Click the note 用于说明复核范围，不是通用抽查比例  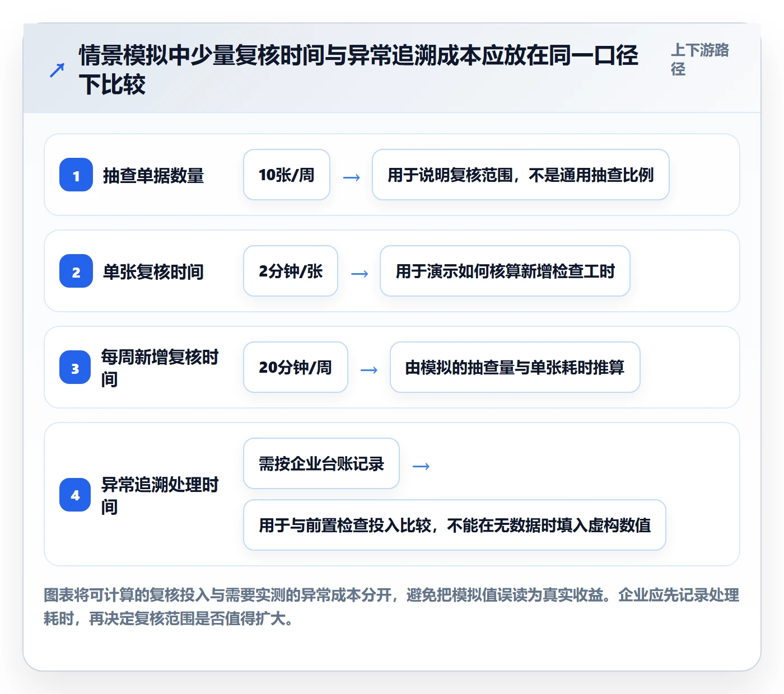[521, 175]
